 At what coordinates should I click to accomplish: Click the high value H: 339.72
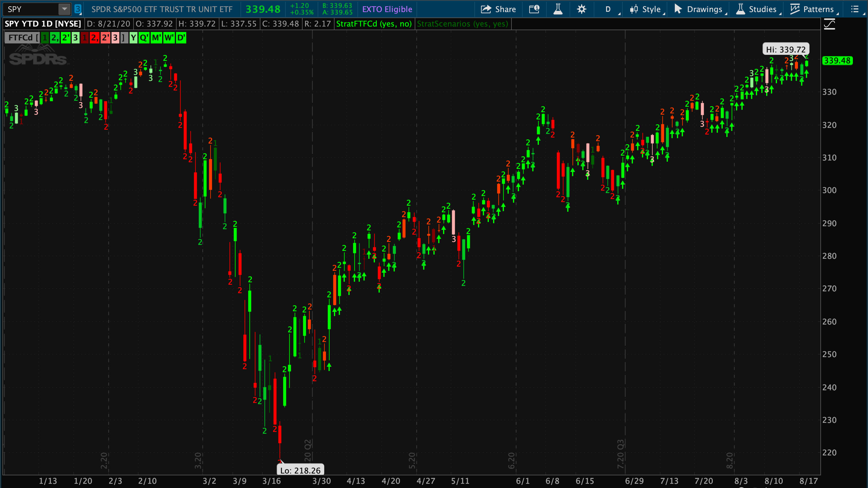tap(197, 24)
